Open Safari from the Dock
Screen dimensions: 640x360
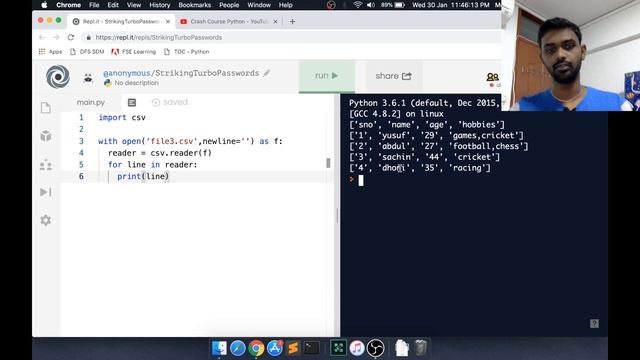pos(238,348)
